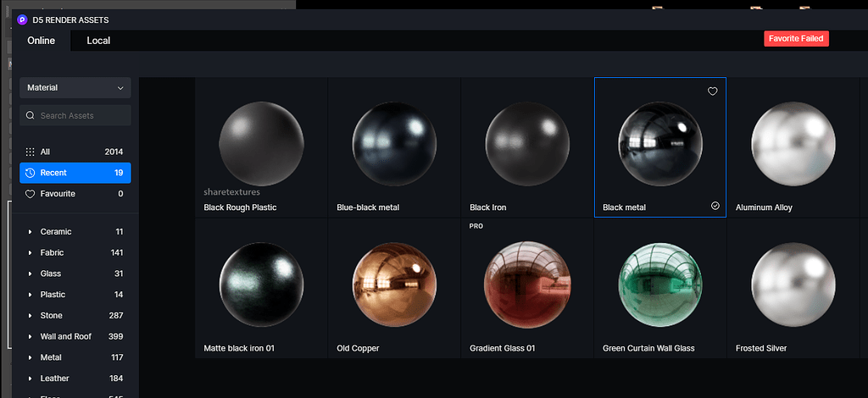Switch to the Local tab
This screenshot has width=868, height=398.
(98, 41)
